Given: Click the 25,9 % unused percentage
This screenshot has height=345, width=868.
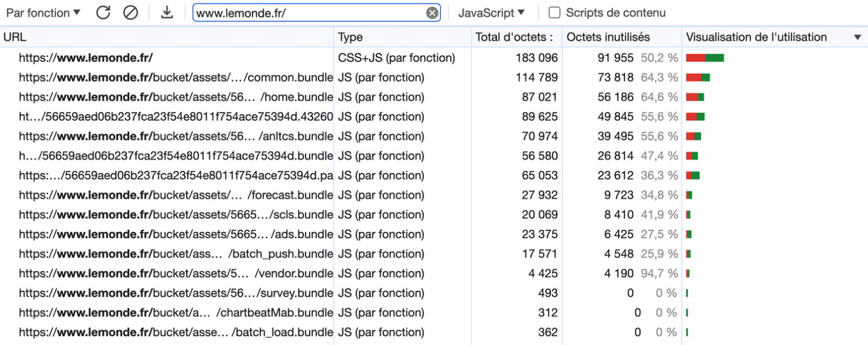Looking at the screenshot, I should (659, 254).
